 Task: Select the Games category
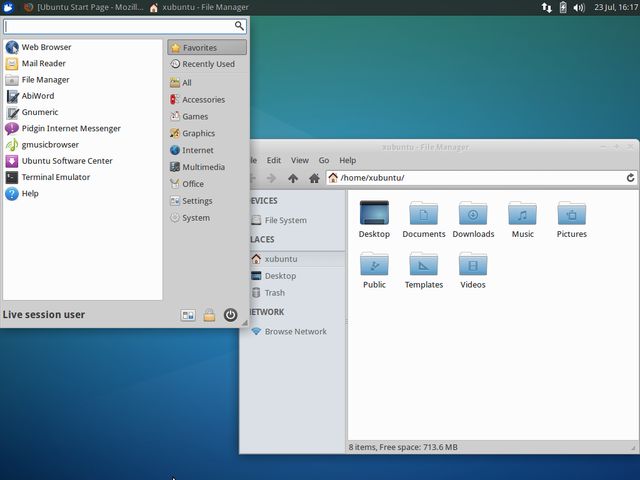point(207,116)
